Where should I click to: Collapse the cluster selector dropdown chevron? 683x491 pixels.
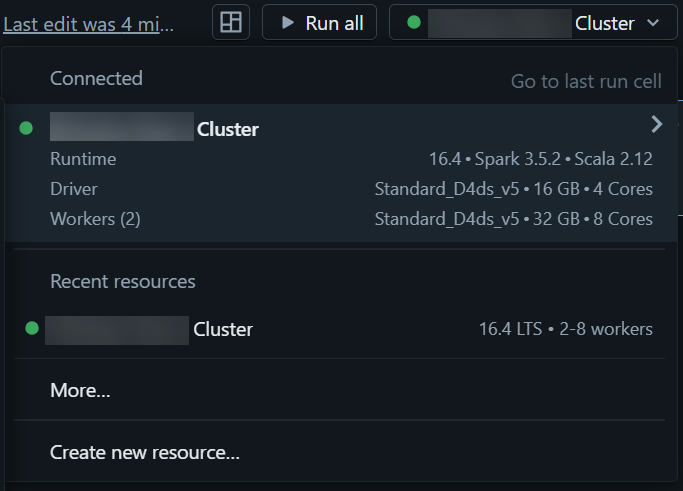[654, 22]
